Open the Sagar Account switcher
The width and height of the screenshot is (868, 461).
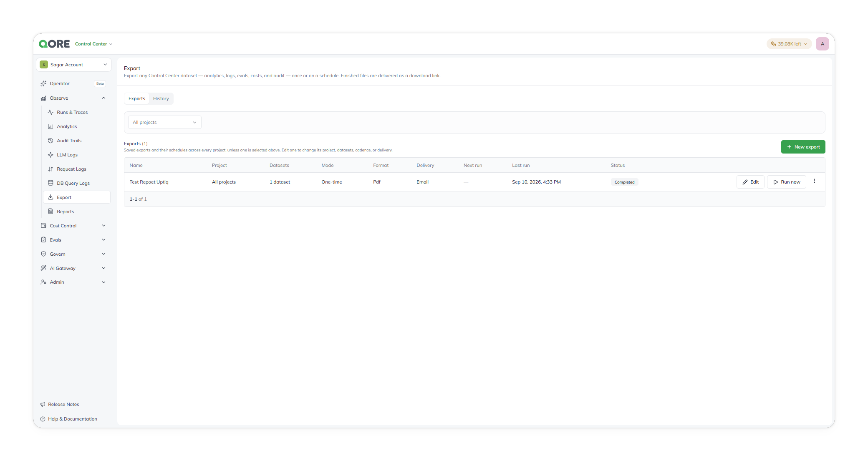(x=74, y=65)
